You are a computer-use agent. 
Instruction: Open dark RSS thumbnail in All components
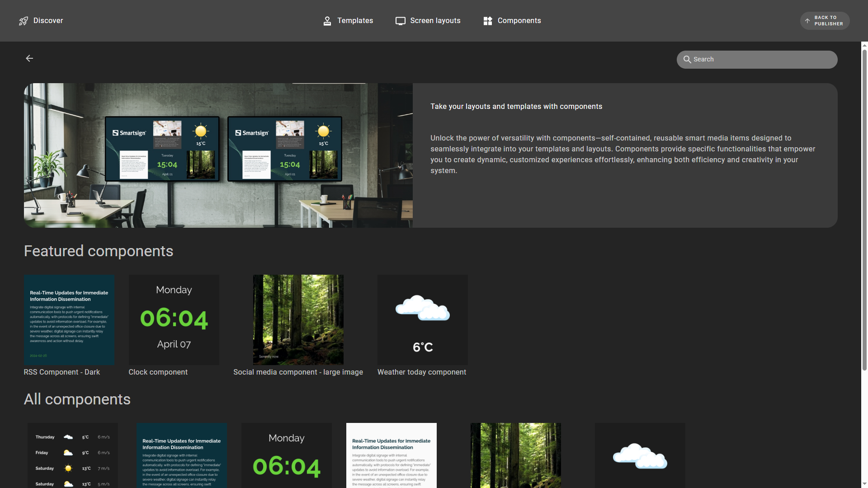pyautogui.click(x=181, y=455)
